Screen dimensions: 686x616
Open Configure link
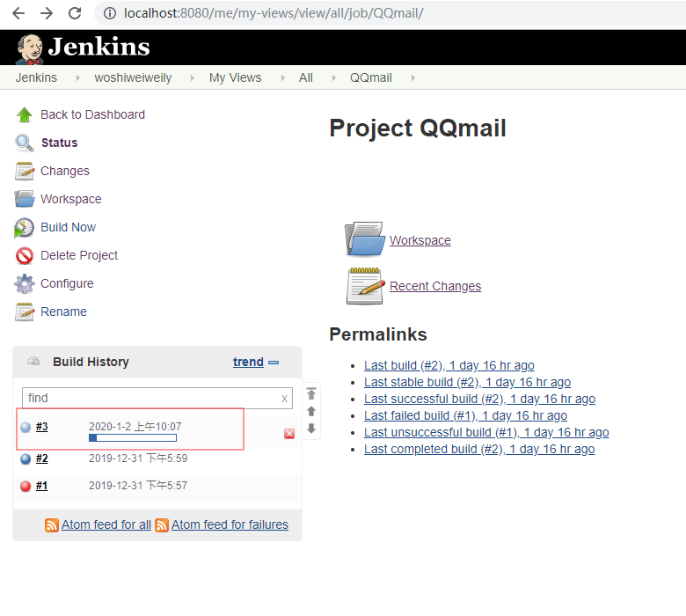pos(67,283)
